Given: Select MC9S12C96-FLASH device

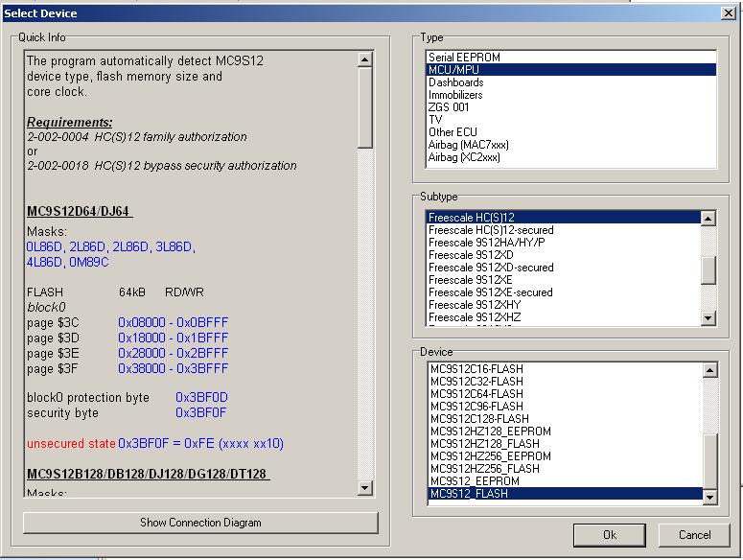Looking at the screenshot, I should [x=565, y=407].
